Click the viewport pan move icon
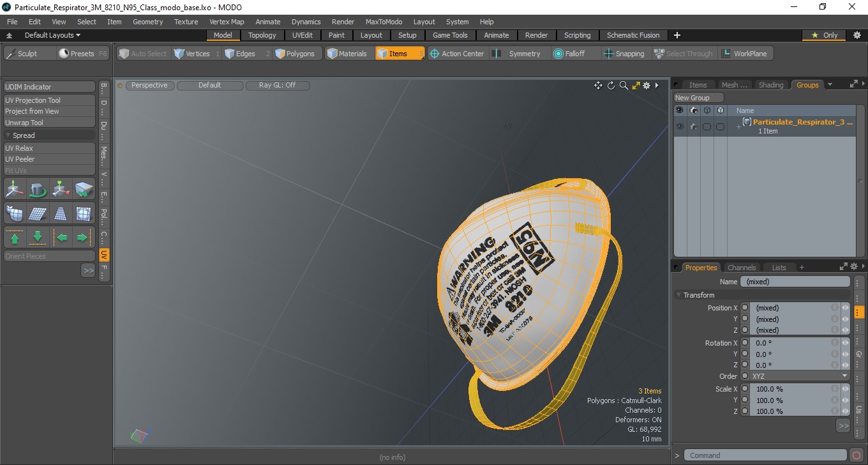This screenshot has width=868, height=465. [x=598, y=86]
